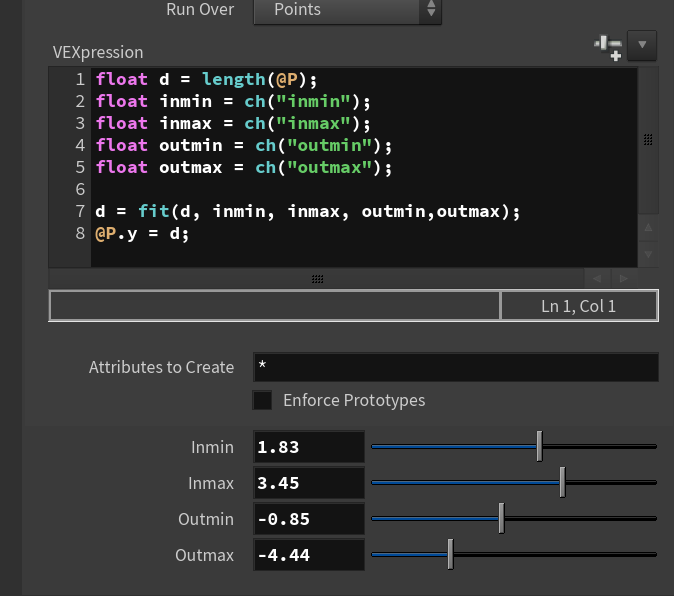Click the Outmin value field

click(309, 519)
